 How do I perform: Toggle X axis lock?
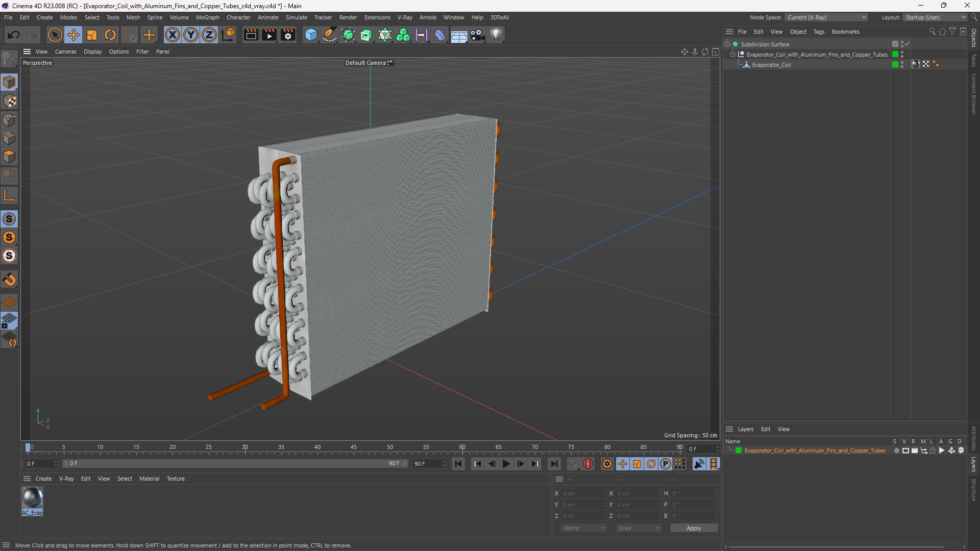point(173,35)
